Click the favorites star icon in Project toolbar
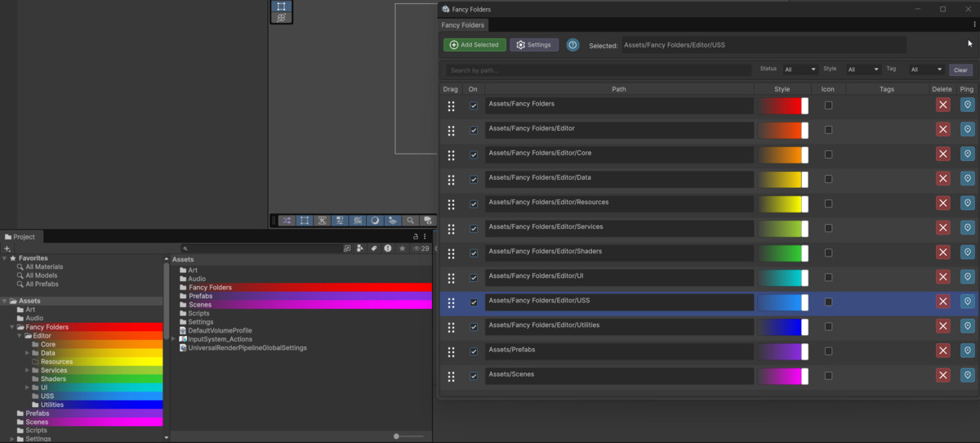This screenshot has height=443, width=980. pyautogui.click(x=402, y=248)
